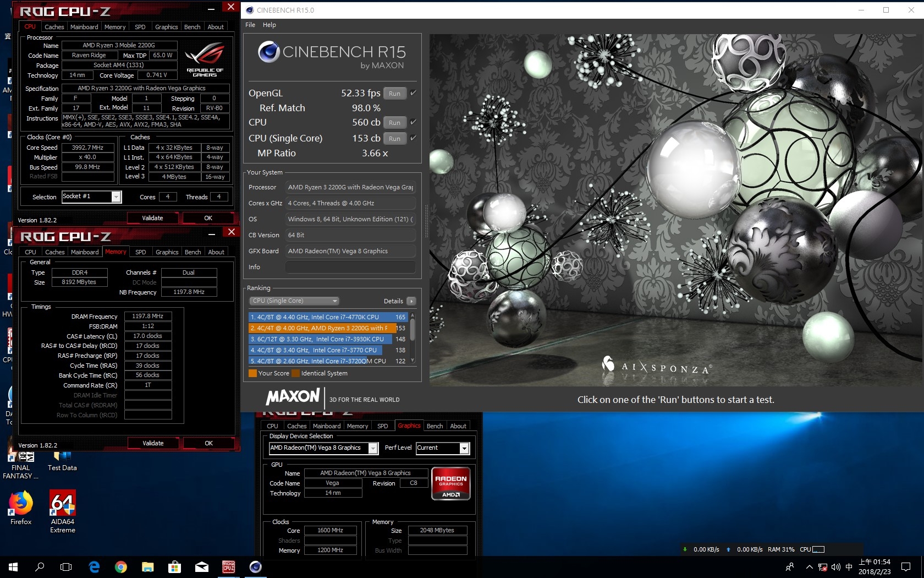Open Task View from the taskbar
The image size is (924, 578).
pyautogui.click(x=66, y=566)
